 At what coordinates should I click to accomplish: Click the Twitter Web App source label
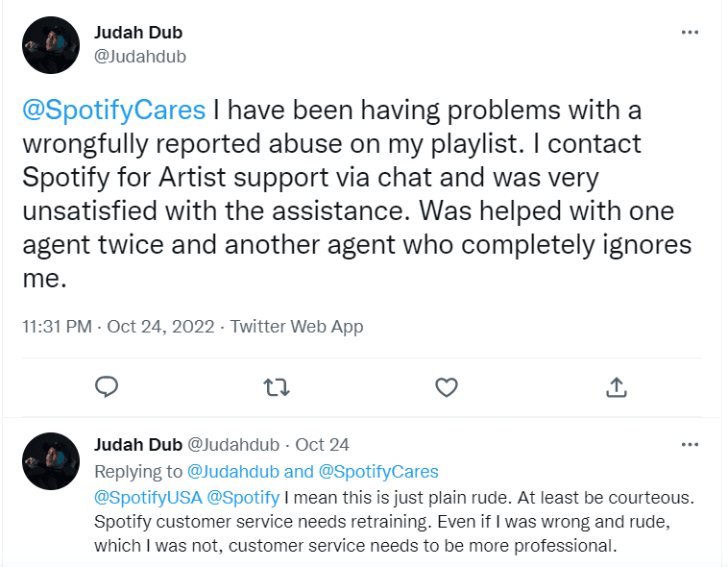pyautogui.click(x=298, y=327)
